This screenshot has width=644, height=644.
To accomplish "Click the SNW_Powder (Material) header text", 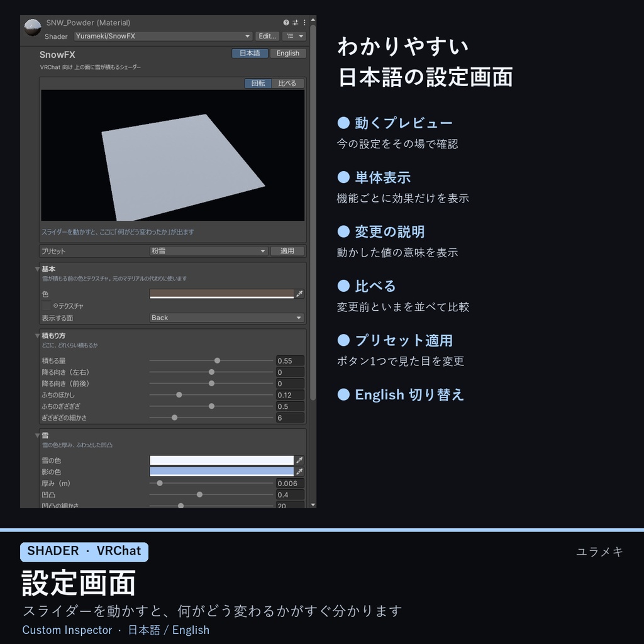I will click(x=88, y=23).
